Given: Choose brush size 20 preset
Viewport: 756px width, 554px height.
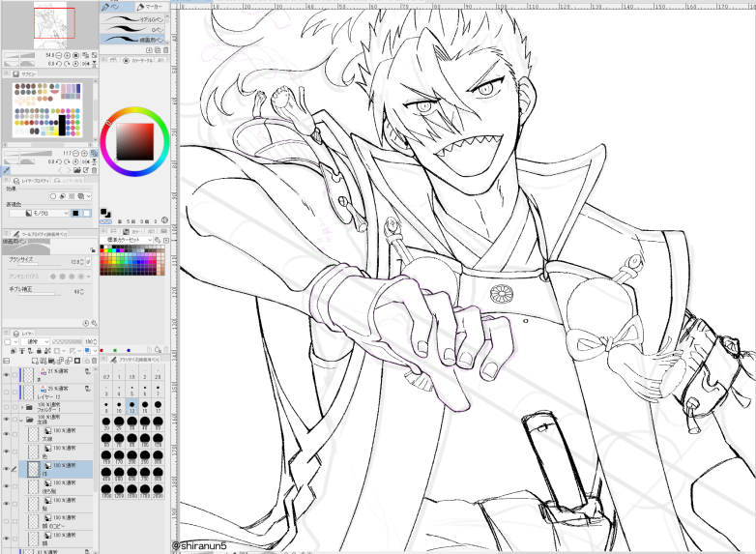Looking at the screenshot, I should click(x=106, y=423).
